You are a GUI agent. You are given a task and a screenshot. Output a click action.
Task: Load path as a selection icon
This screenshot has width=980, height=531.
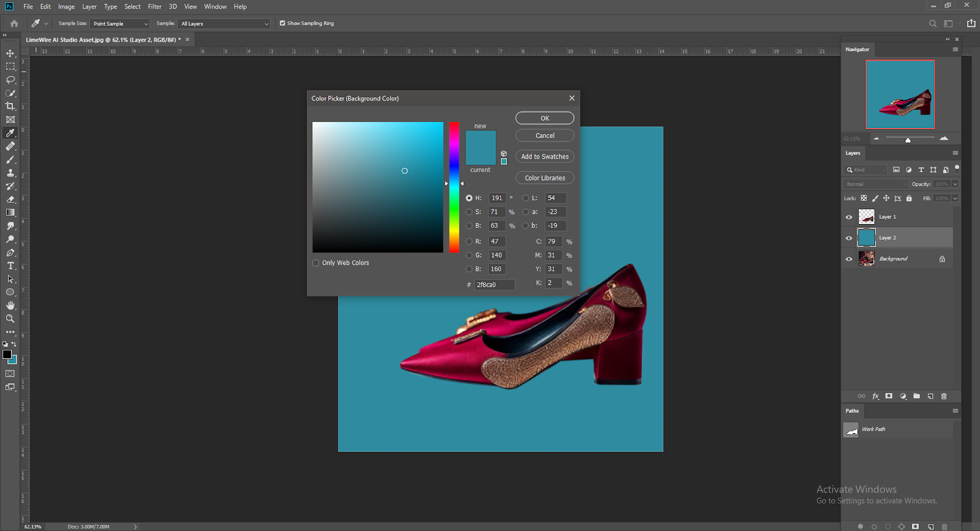[x=888, y=526]
